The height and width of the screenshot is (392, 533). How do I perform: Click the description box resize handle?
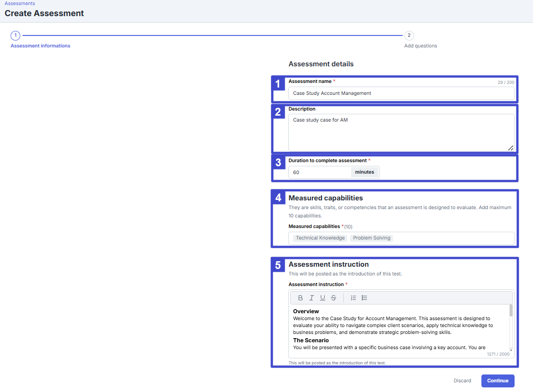click(510, 148)
